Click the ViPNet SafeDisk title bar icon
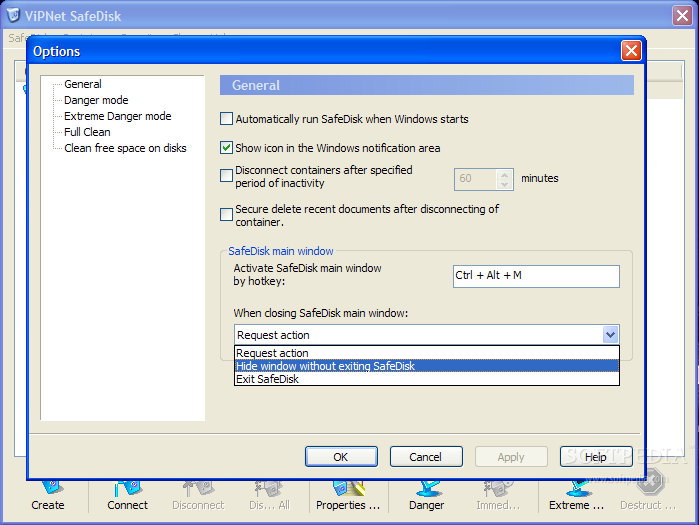The height and width of the screenshot is (525, 699). point(13,15)
